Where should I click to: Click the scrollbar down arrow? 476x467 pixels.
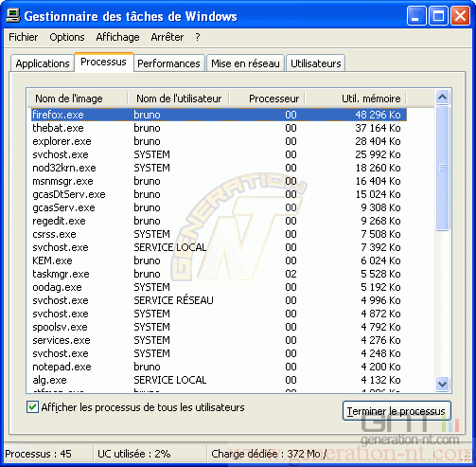442,385
